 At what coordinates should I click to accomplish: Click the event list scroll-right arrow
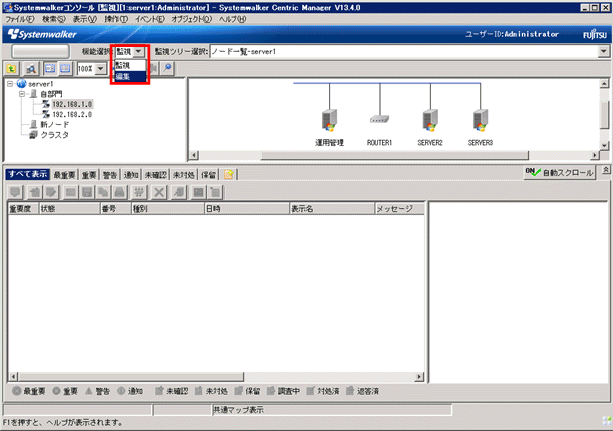(419, 377)
